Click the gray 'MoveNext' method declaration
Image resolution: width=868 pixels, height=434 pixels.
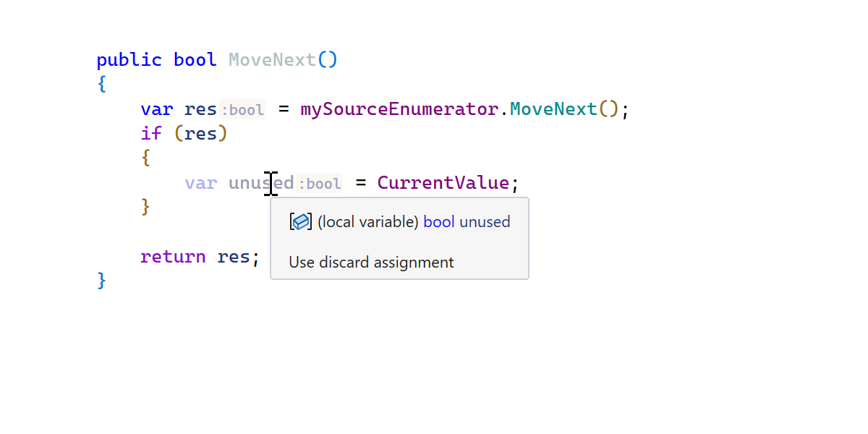tap(273, 59)
